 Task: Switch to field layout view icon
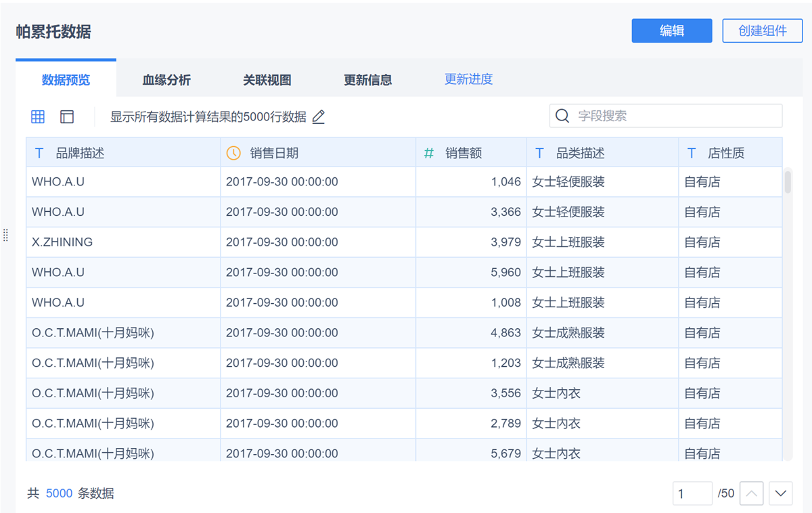[x=67, y=116]
